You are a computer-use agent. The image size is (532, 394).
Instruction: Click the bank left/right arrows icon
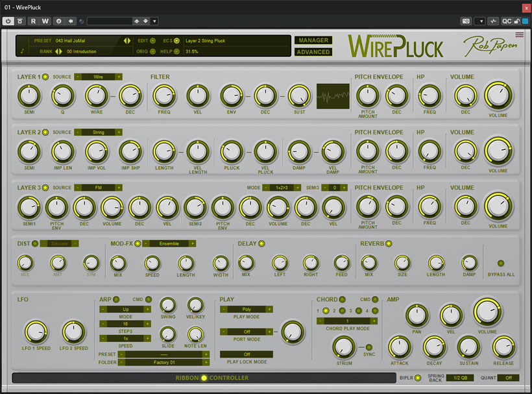click(x=58, y=51)
